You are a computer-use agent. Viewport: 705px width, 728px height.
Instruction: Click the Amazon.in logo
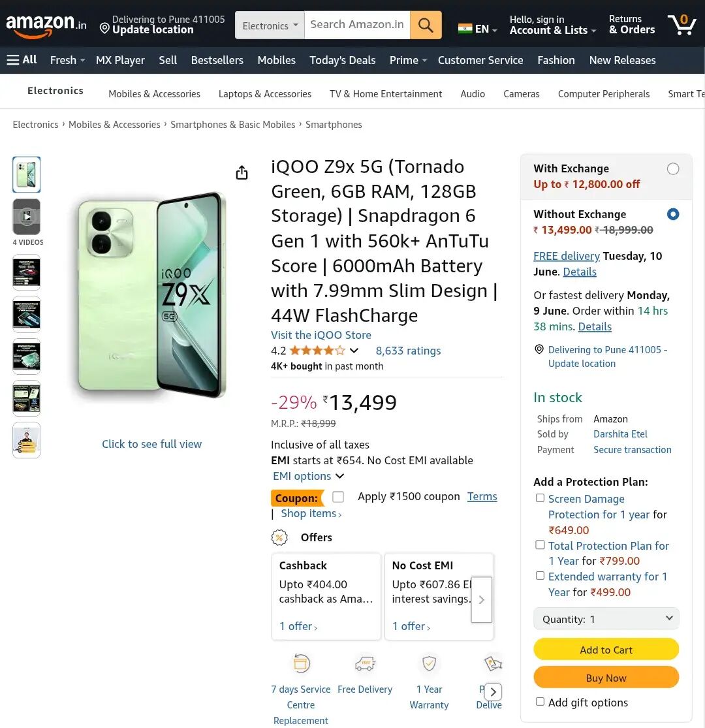[46, 25]
